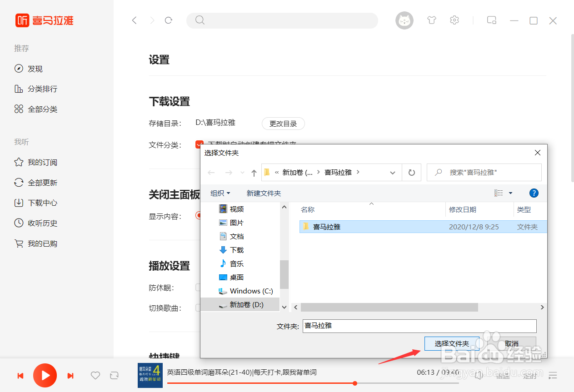Viewport: 574px width, 392px height.
Task: Expand the 组织 (Organize) dropdown
Action: coord(220,193)
